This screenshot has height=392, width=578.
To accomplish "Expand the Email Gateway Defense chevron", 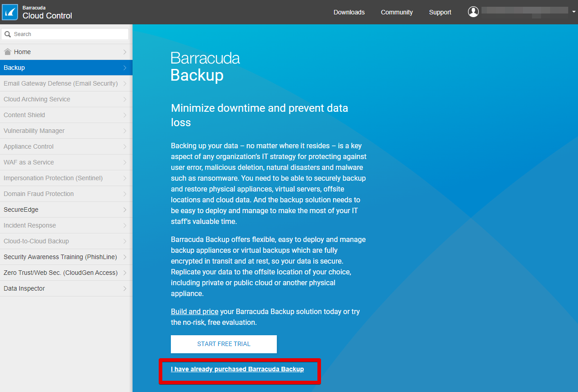I will pos(125,83).
